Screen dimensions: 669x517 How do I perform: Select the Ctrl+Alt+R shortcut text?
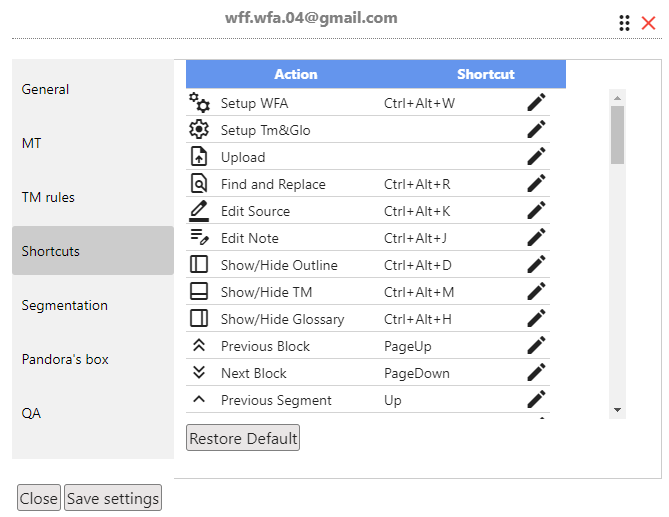[x=417, y=184]
